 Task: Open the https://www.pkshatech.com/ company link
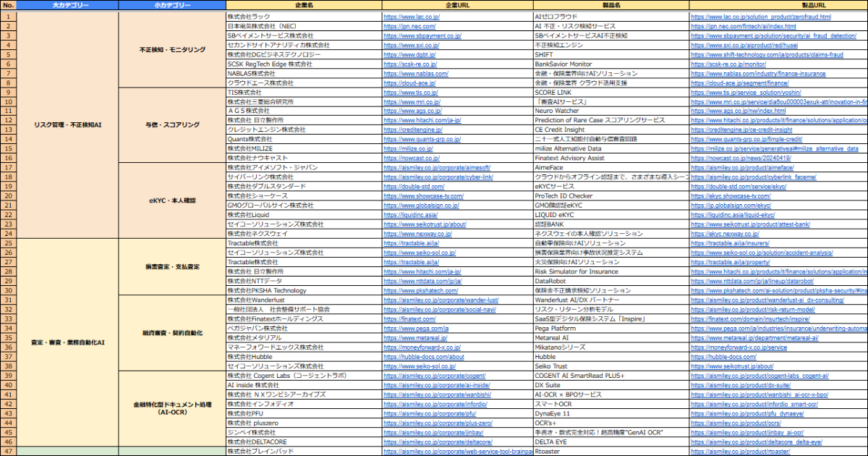click(420, 290)
